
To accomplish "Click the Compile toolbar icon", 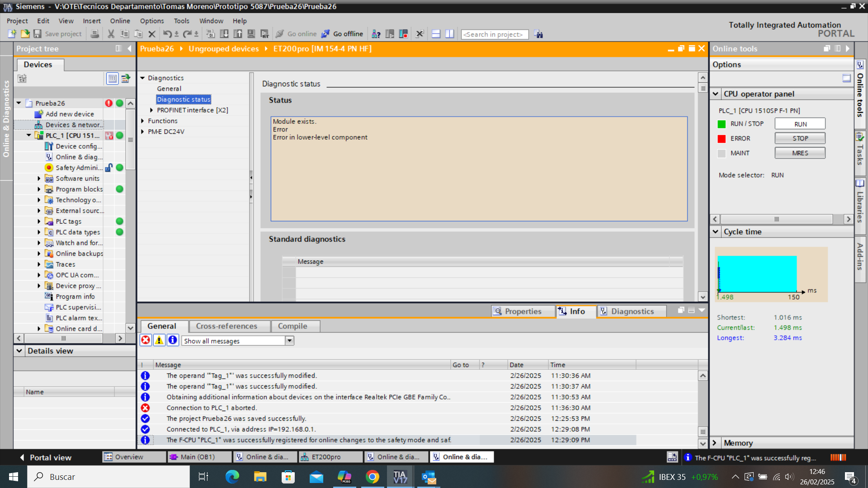I will (210, 34).
